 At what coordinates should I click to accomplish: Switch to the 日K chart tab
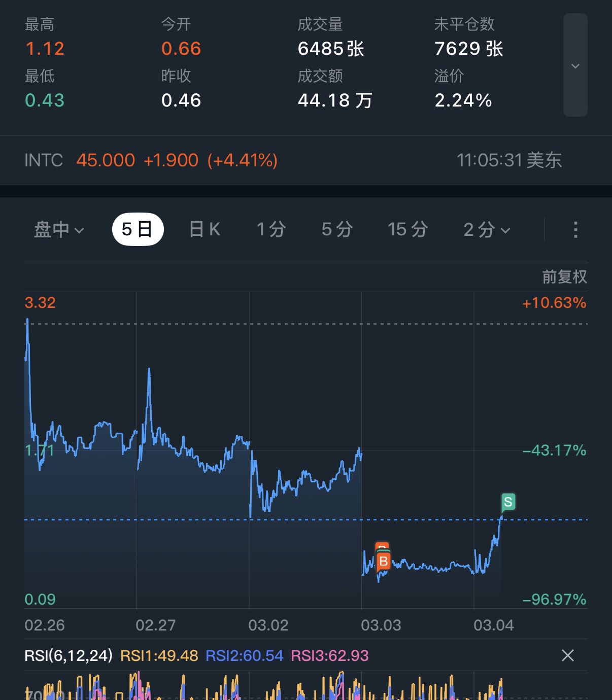pos(205,229)
